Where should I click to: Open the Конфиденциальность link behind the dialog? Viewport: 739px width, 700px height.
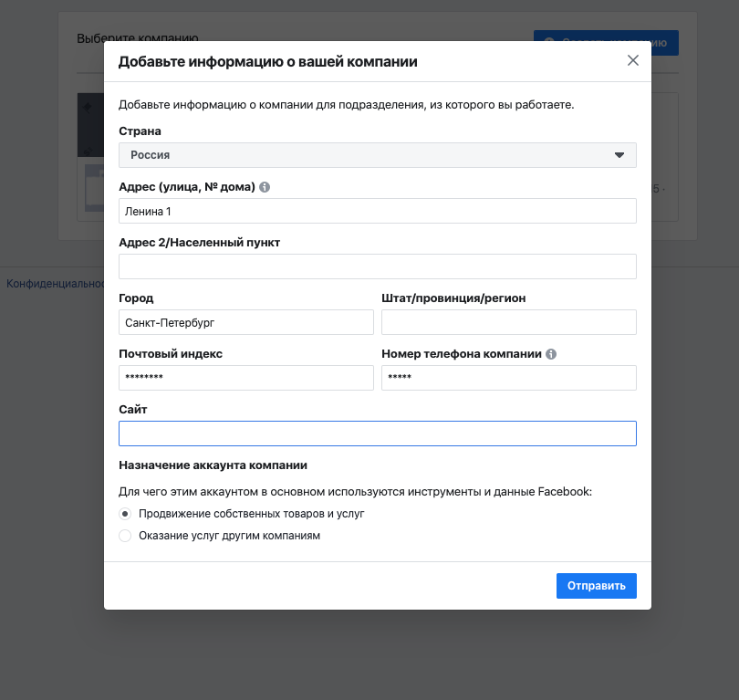click(x=55, y=283)
